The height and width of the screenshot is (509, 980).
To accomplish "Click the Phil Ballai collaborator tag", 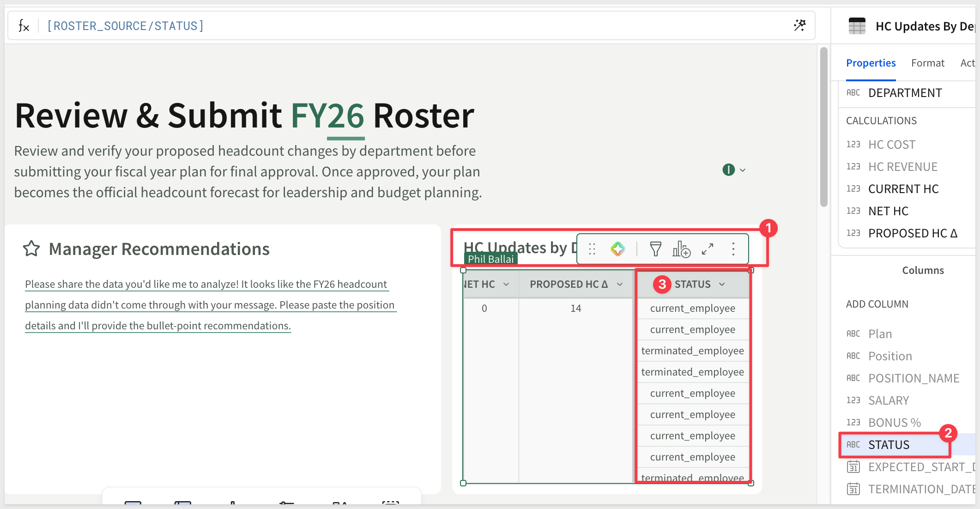I will (490, 259).
